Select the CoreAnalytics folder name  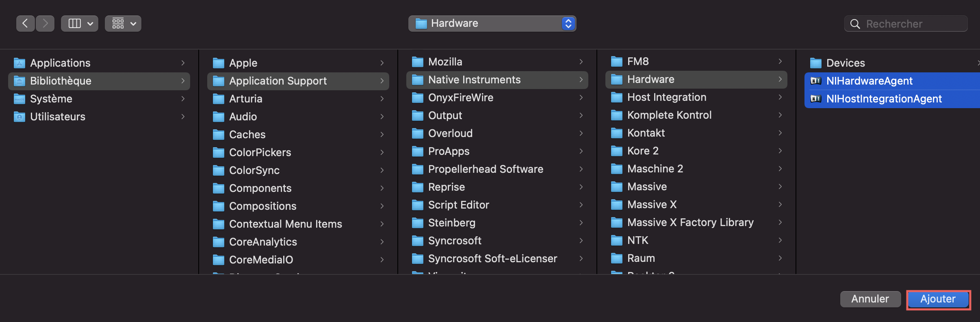[263, 242]
